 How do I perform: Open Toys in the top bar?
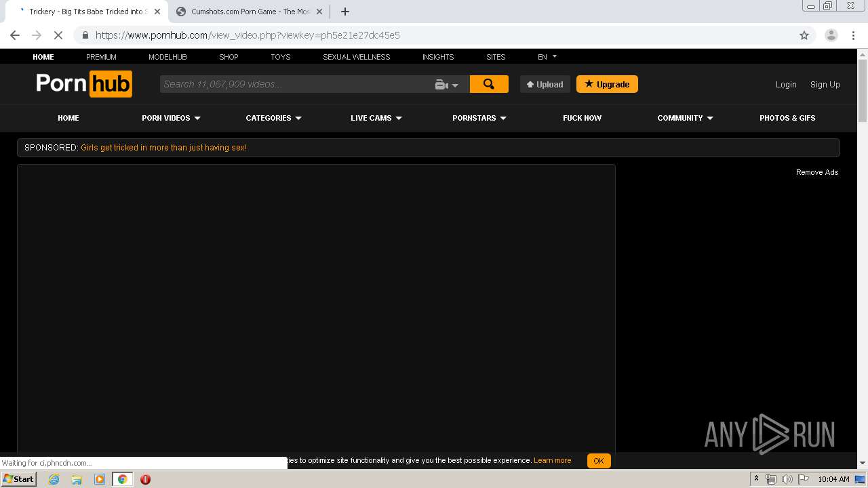pos(280,57)
